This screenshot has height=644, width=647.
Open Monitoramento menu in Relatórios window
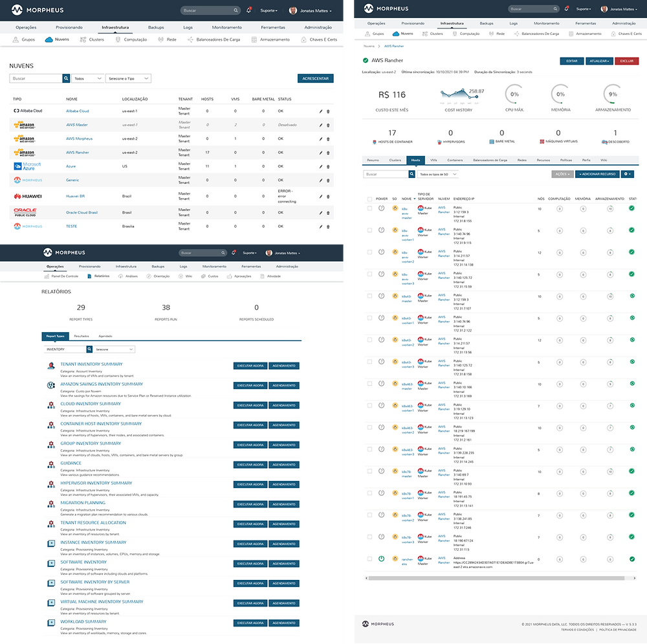214,267
